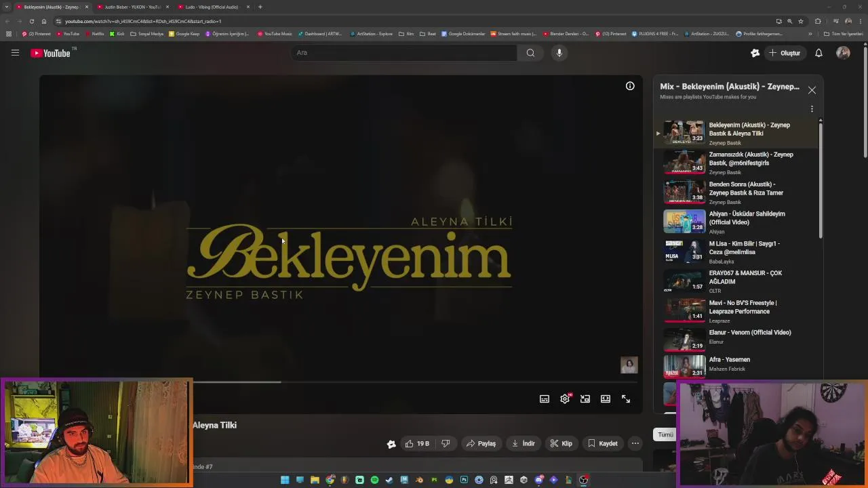
Task: Open Substance Painter Pt taskbar icon
Action: (x=434, y=480)
